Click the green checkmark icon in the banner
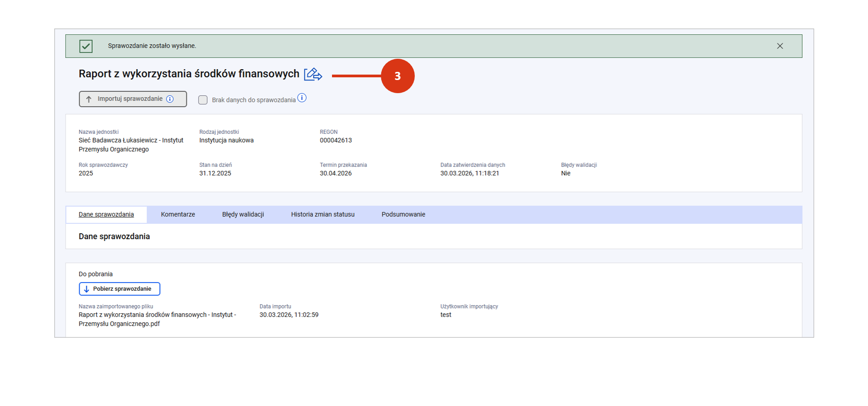 coord(86,46)
